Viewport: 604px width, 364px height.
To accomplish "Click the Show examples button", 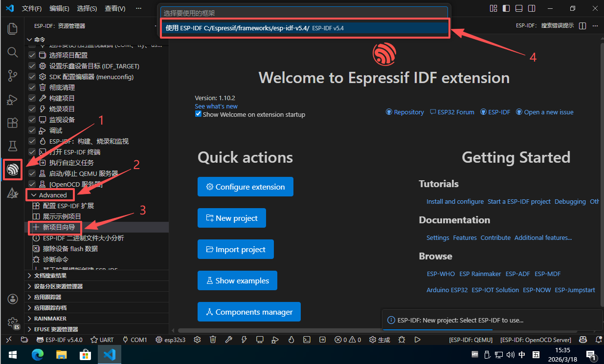I will click(237, 280).
